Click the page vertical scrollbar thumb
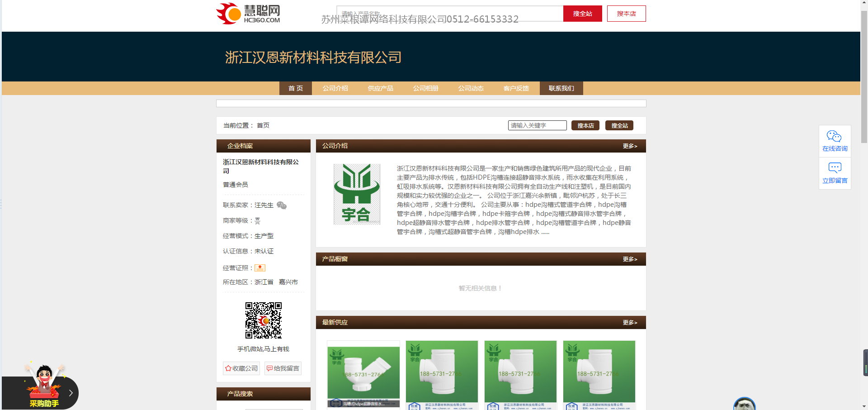 864,77
